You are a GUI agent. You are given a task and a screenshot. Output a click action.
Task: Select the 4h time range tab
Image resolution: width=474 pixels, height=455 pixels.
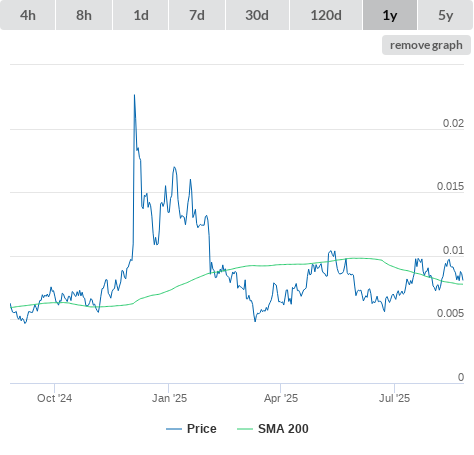[x=28, y=15]
